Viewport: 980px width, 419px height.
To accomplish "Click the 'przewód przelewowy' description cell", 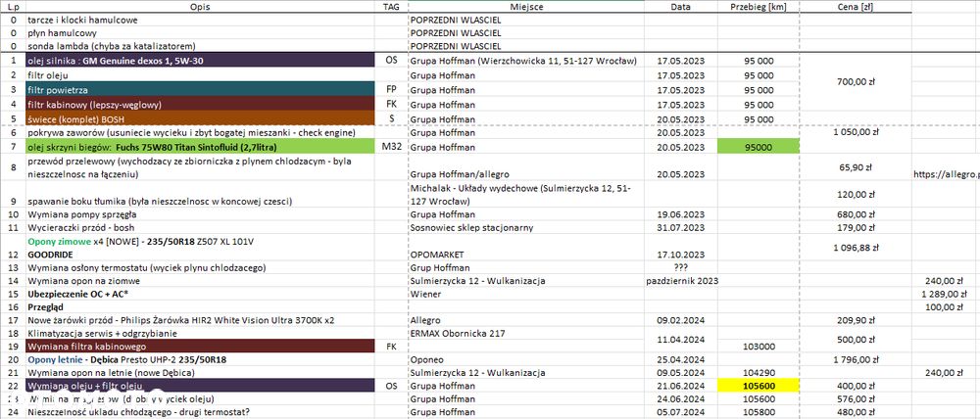I will click(200, 168).
